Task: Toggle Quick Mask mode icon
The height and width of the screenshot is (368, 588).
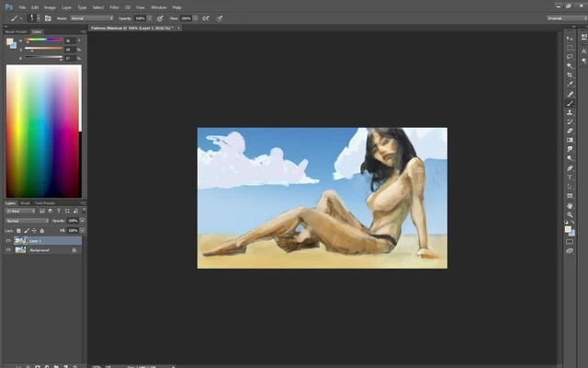Action: (x=570, y=242)
